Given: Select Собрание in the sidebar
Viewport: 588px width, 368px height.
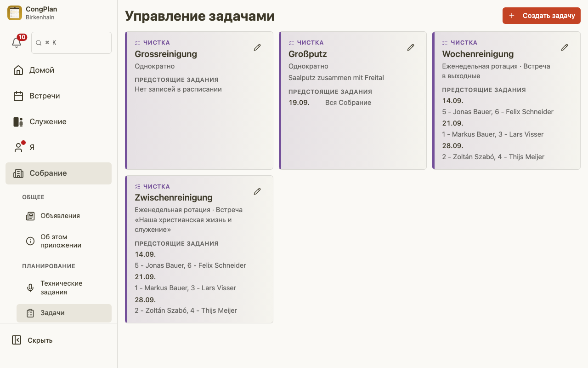Looking at the screenshot, I should (x=58, y=173).
